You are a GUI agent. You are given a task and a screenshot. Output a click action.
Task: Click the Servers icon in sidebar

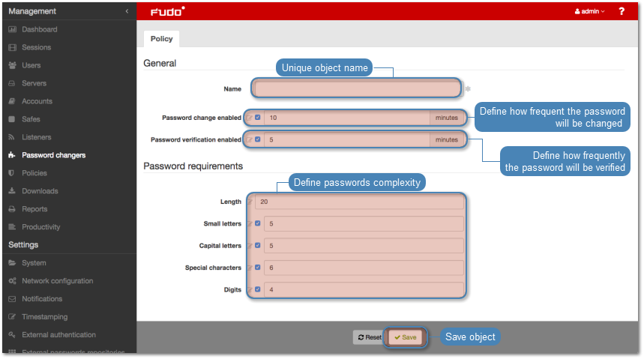pos(12,83)
